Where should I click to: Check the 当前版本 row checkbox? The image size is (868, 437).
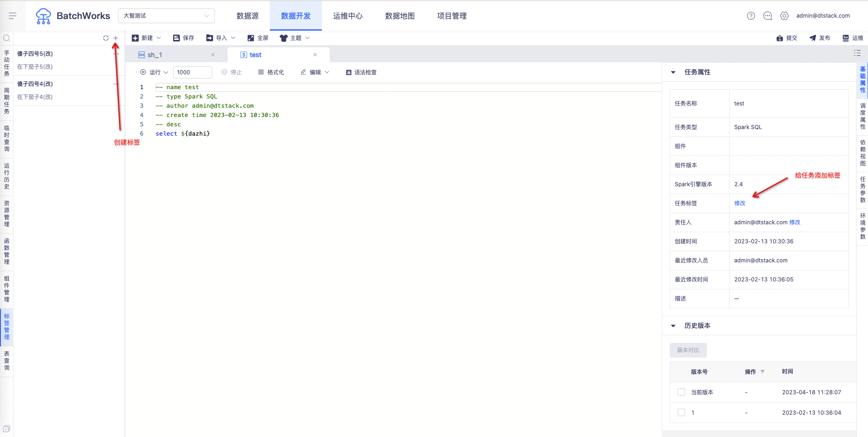pos(681,392)
